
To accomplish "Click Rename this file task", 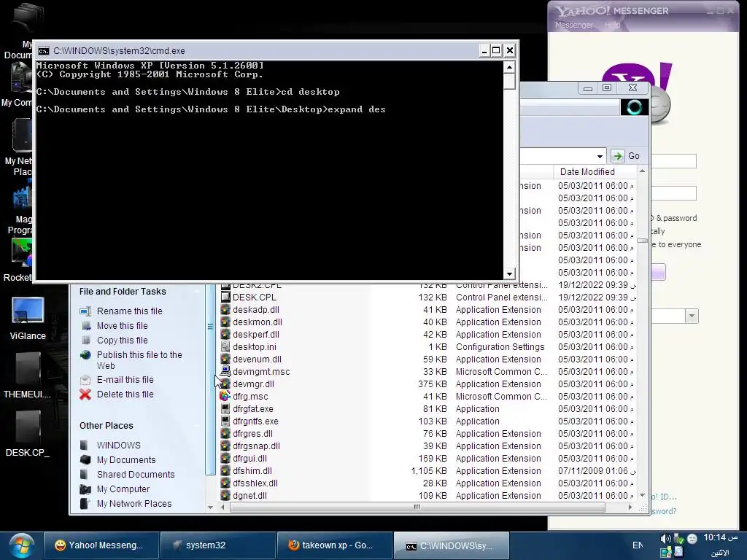I will 129,311.
